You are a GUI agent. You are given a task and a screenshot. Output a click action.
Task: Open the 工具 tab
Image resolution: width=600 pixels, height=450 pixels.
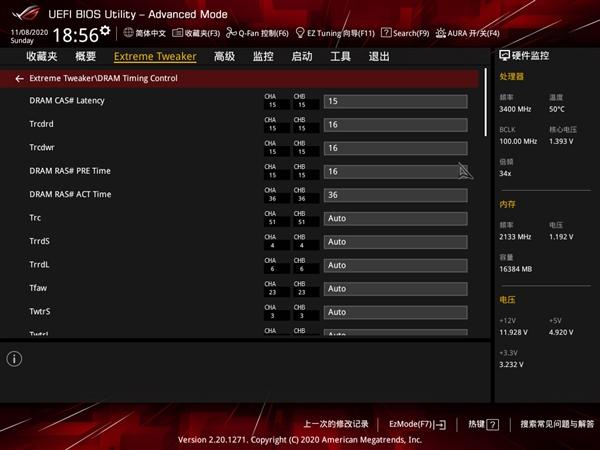point(340,57)
